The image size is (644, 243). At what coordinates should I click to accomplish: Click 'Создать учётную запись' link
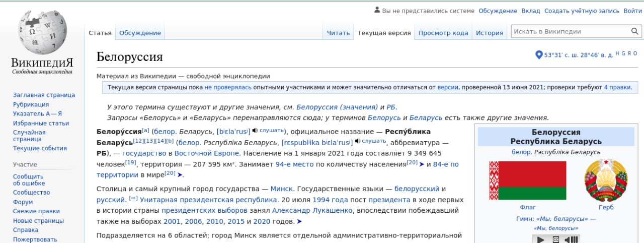pos(582,11)
